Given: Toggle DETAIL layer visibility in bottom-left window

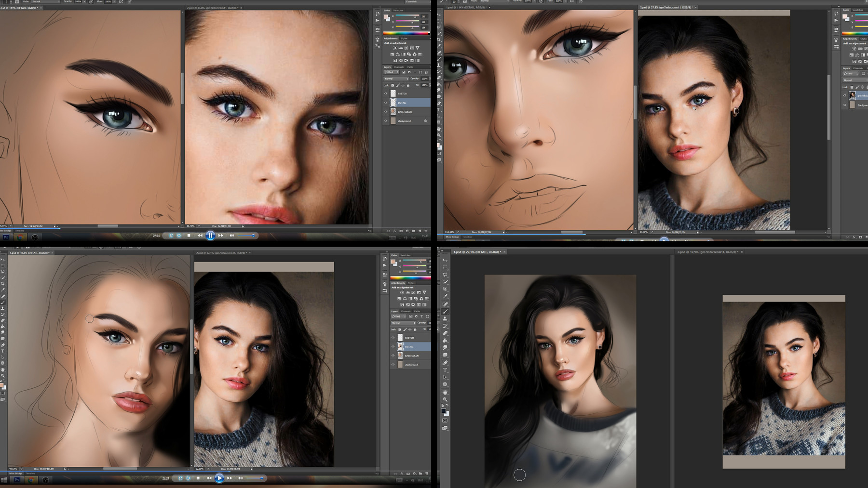Looking at the screenshot, I should tap(393, 347).
